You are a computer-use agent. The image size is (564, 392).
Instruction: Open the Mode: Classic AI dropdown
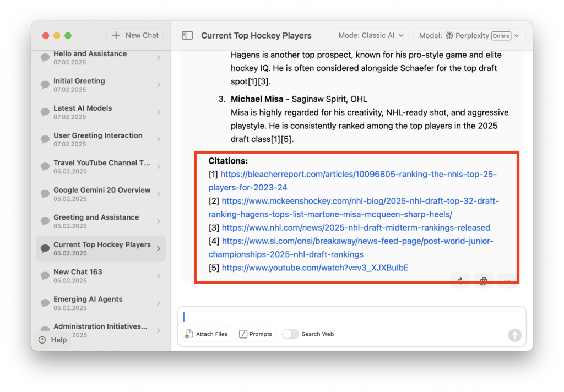(371, 36)
